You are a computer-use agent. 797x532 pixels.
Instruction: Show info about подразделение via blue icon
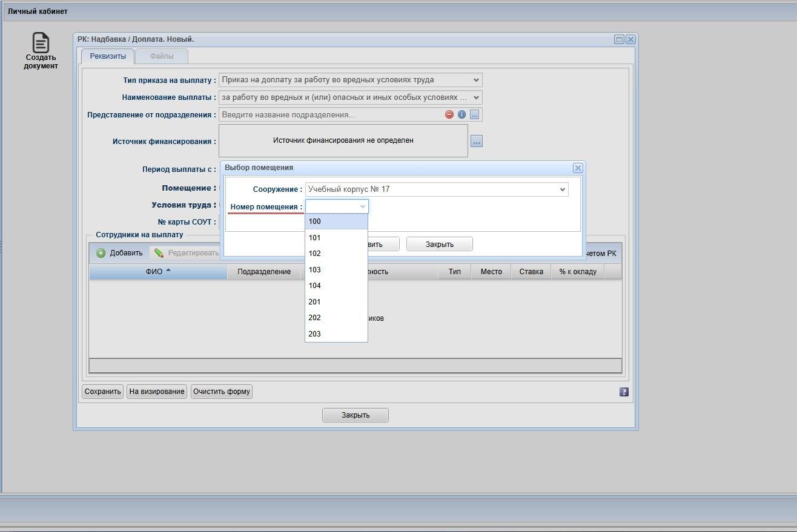[461, 114]
